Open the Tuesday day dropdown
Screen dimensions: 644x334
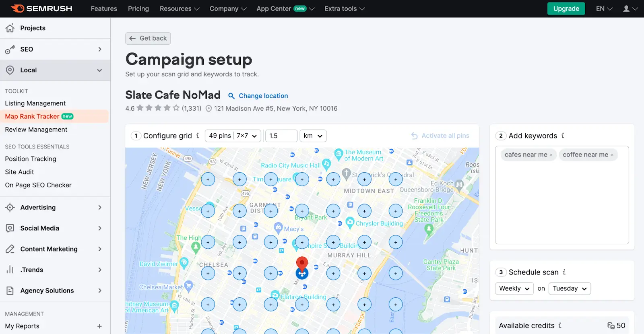pyautogui.click(x=570, y=289)
